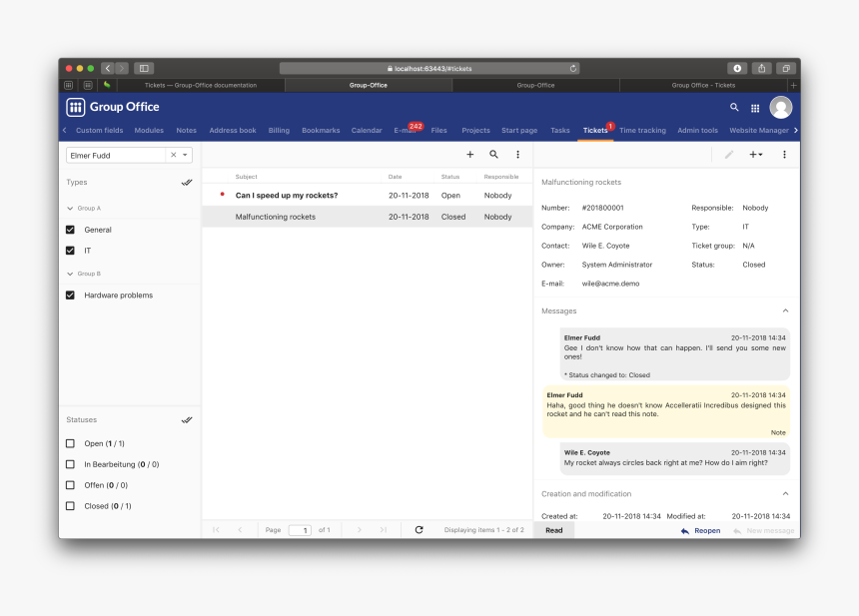Open ticket list more options menu
The width and height of the screenshot is (859, 616).
[x=517, y=155]
